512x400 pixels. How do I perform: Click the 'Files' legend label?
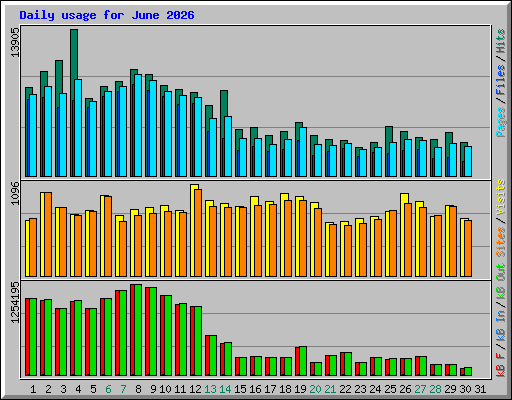(x=500, y=80)
